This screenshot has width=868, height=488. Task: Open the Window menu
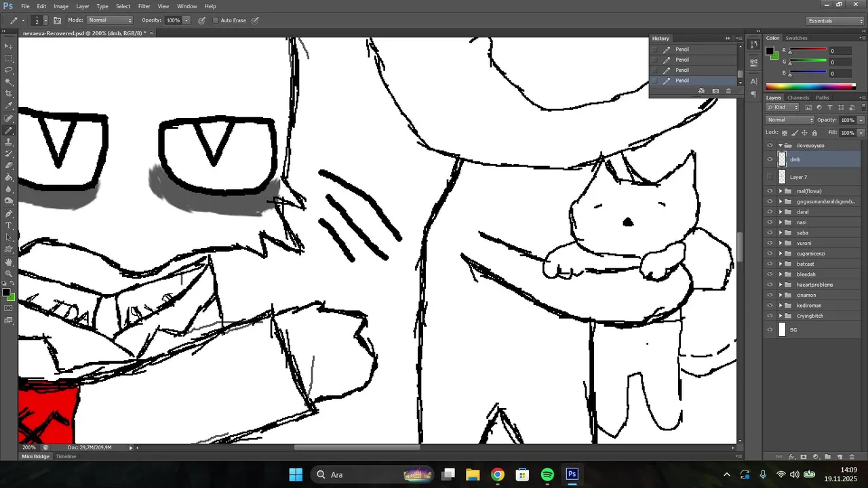(187, 6)
